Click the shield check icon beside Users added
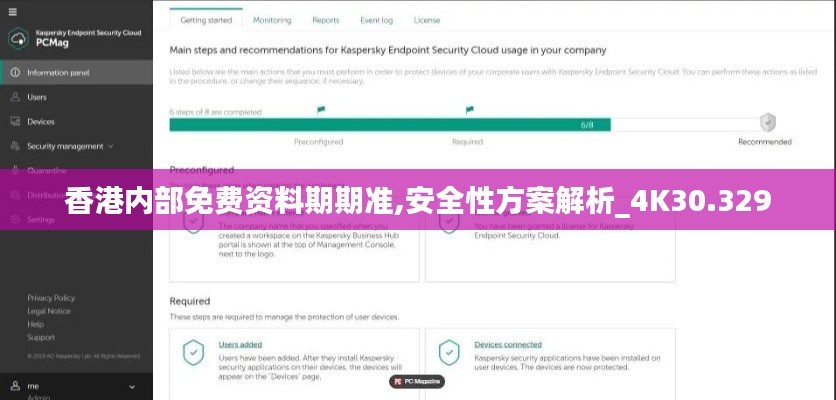The image size is (836, 400). point(193,352)
